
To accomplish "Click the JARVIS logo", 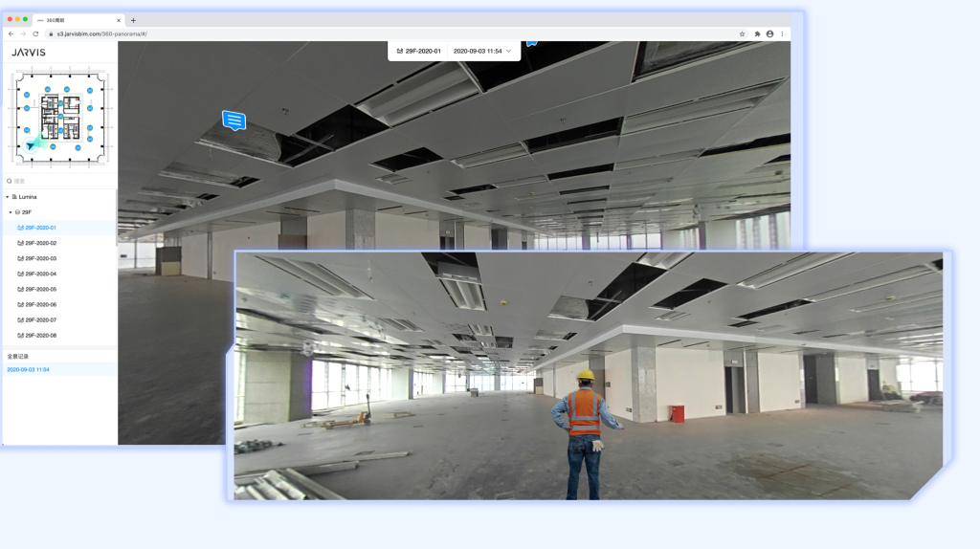I will point(28,53).
